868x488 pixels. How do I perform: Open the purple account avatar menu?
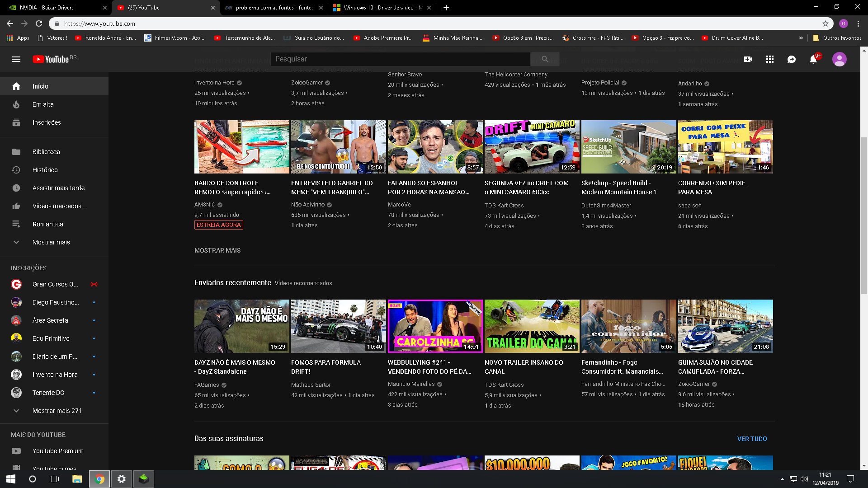point(840,59)
